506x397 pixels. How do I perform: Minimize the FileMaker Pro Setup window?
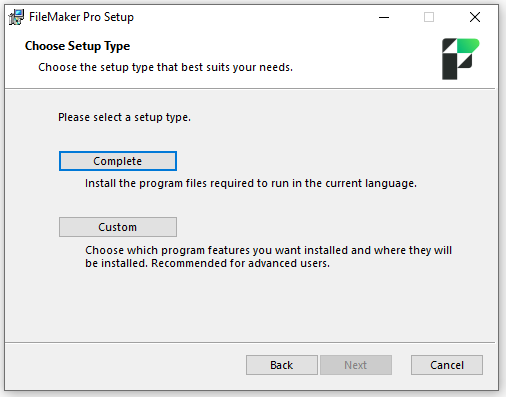(x=384, y=17)
